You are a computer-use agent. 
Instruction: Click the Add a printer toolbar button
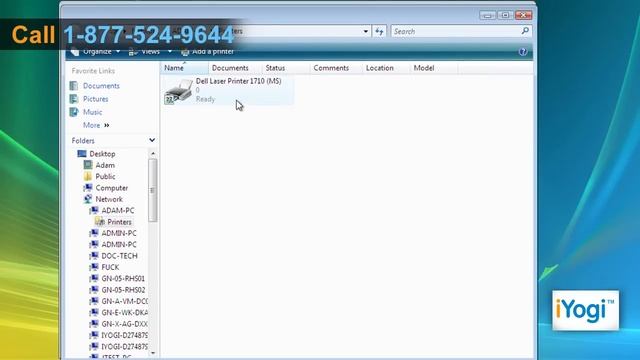pyautogui.click(x=207, y=52)
